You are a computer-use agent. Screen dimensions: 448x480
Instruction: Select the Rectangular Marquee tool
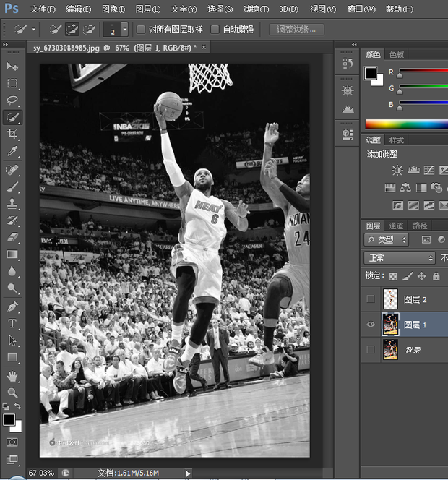12,83
